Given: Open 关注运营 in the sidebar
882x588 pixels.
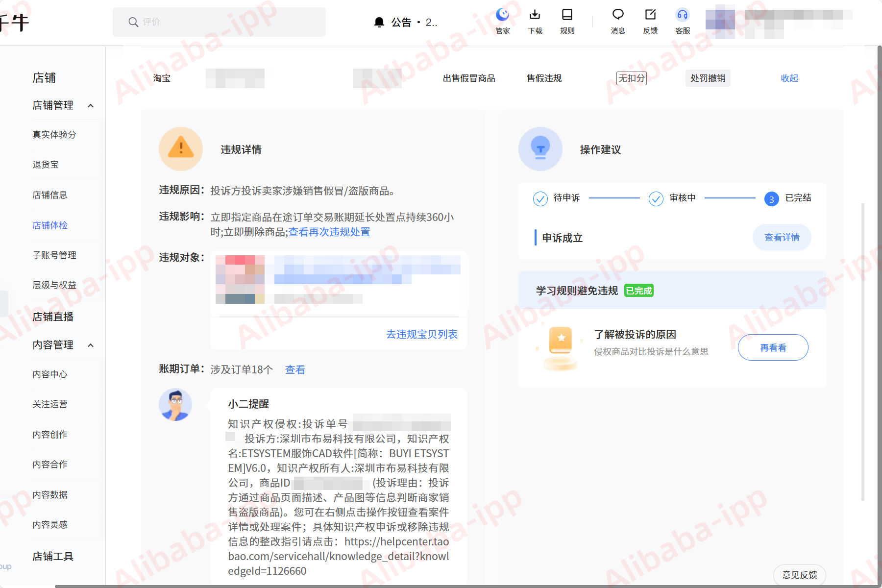Looking at the screenshot, I should pos(50,404).
